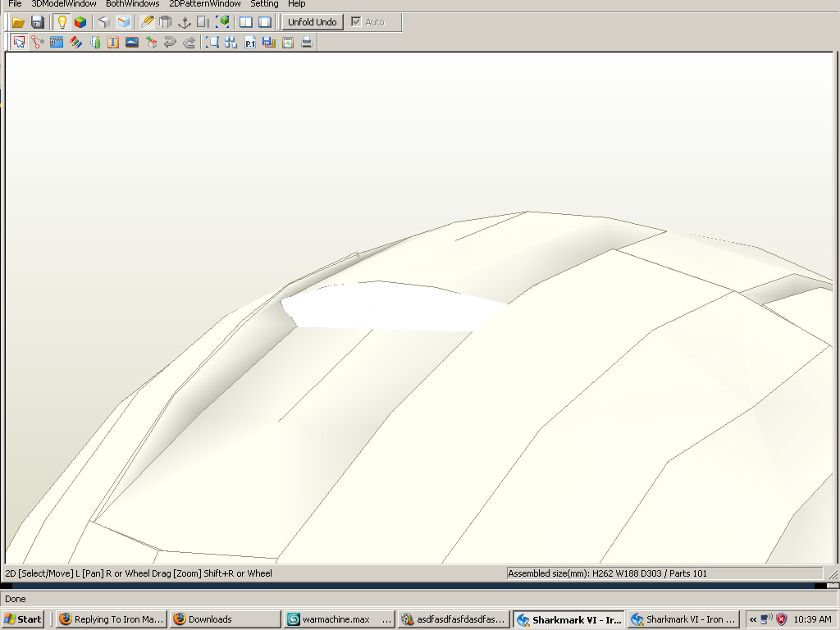The height and width of the screenshot is (630, 840).
Task: Expand hidden system tray icons chevron
Action: pos(753,620)
